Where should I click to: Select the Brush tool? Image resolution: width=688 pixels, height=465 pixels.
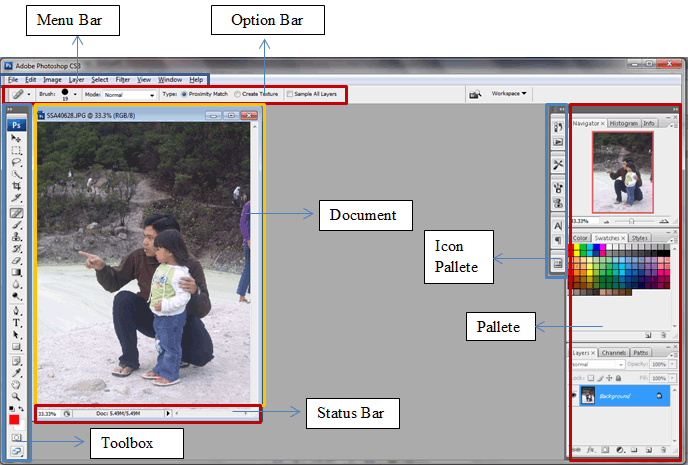pyautogui.click(x=16, y=225)
